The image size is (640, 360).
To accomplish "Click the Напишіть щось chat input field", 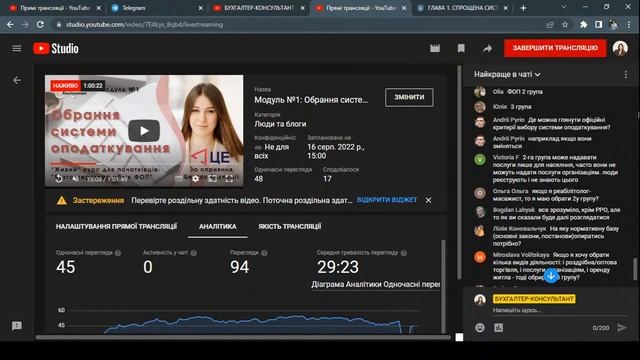I will (x=559, y=310).
